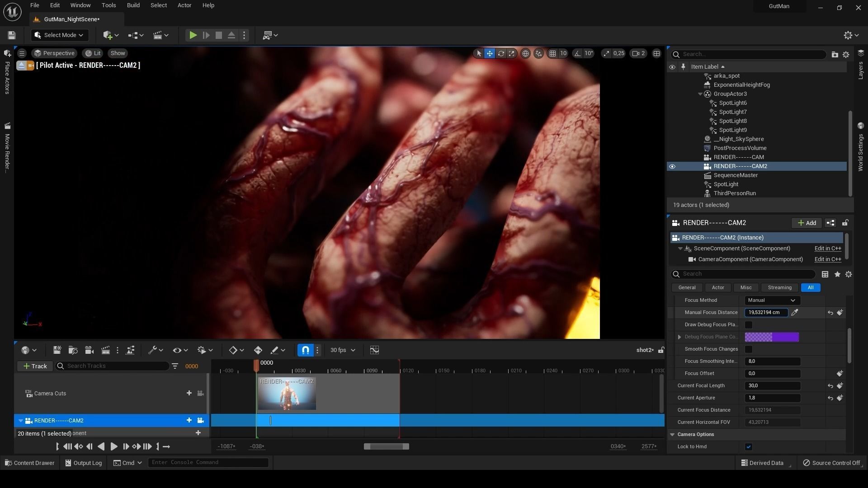Open the Focus Method dropdown

(772, 300)
